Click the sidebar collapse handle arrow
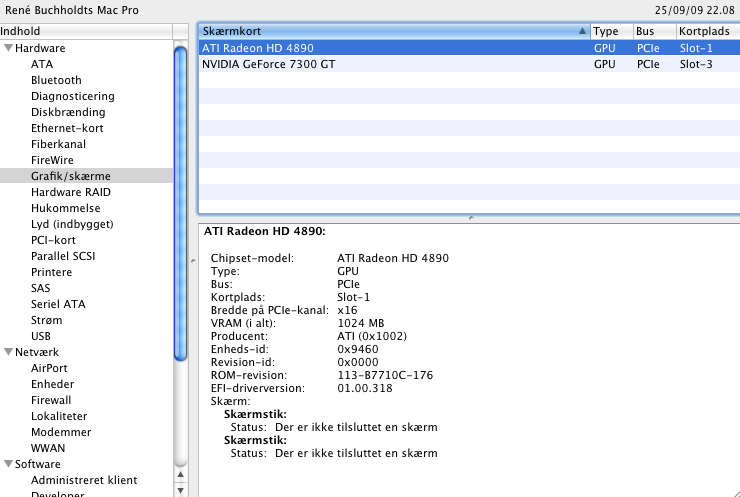This screenshot has width=740, height=497. coord(193,261)
